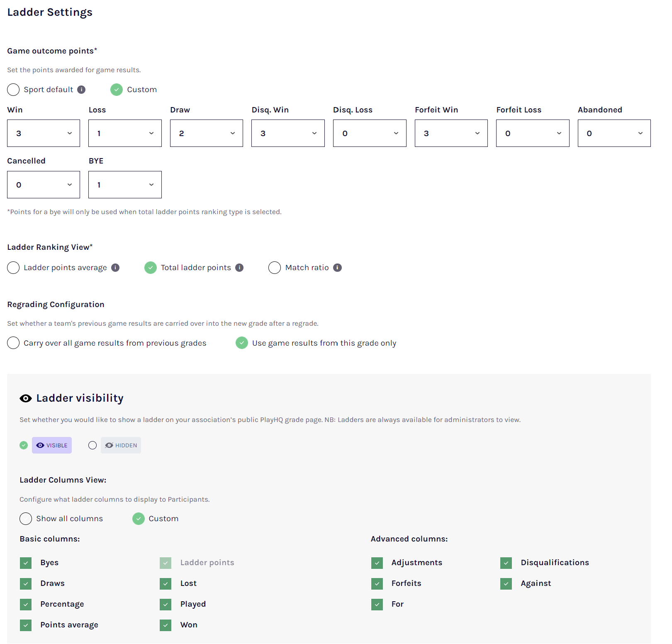Choose Show all columns option
This screenshot has width=672, height=644.
point(26,519)
